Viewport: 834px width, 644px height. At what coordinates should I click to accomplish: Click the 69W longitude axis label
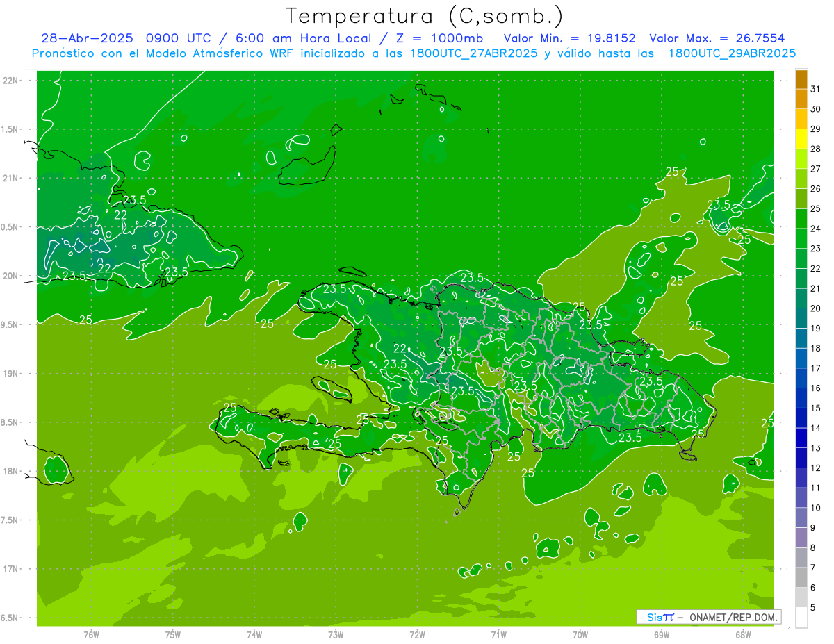click(662, 635)
